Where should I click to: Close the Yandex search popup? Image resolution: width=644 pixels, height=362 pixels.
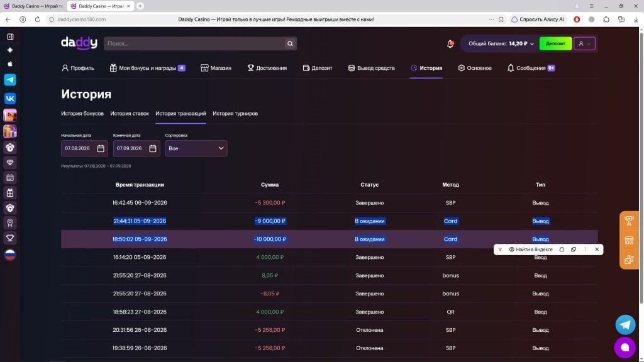(597, 250)
